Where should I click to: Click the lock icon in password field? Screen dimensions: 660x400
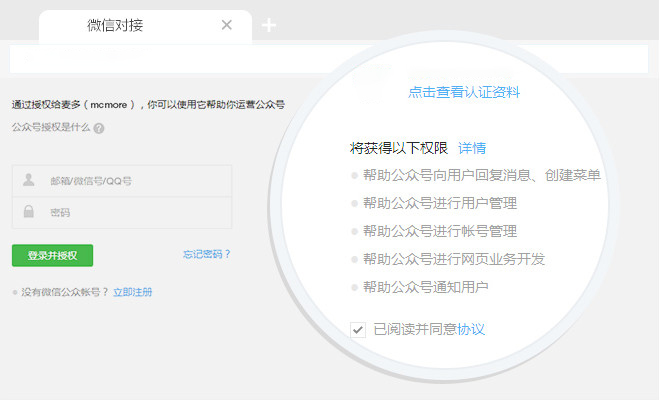click(29, 211)
